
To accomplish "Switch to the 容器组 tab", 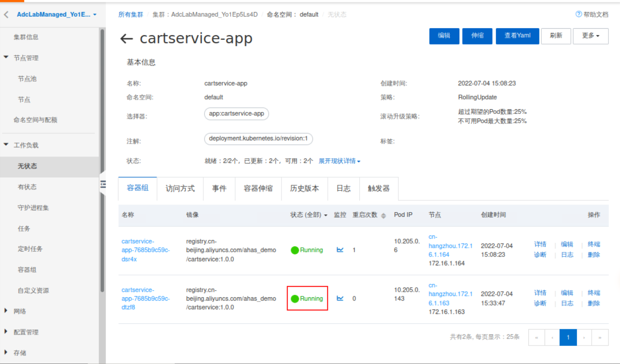I will tap(138, 188).
